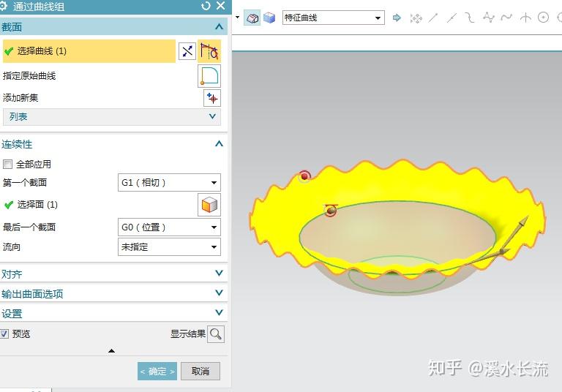The image size is (562, 392).
Task: Click the S-shaped curve snap icon
Action: point(470,18)
